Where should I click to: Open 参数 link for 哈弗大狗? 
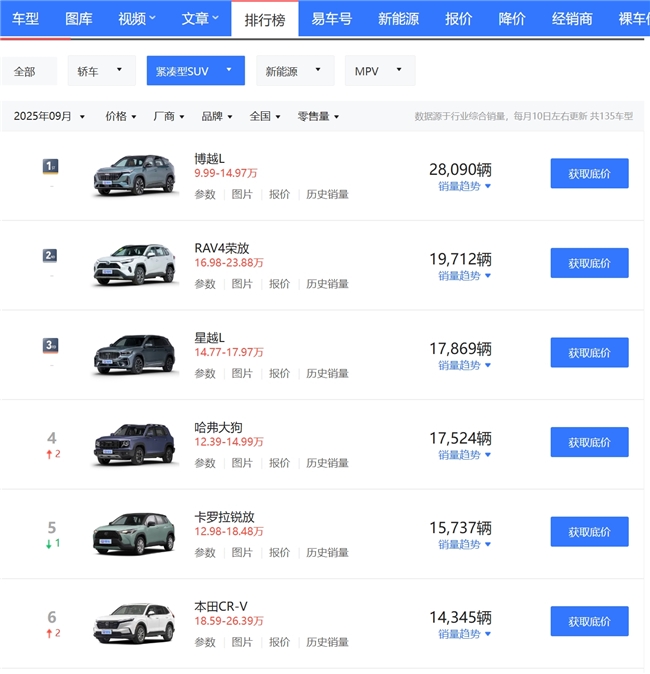(x=205, y=463)
